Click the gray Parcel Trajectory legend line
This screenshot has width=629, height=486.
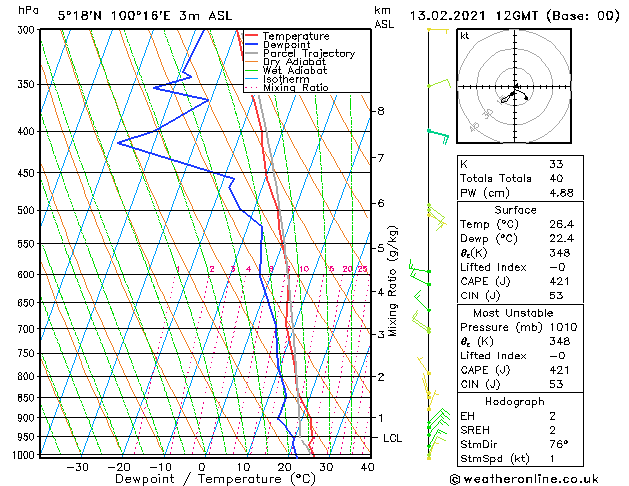252,53
